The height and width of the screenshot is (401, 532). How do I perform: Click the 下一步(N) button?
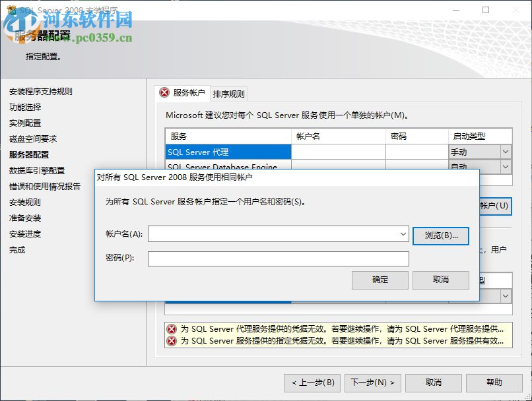coord(372,383)
